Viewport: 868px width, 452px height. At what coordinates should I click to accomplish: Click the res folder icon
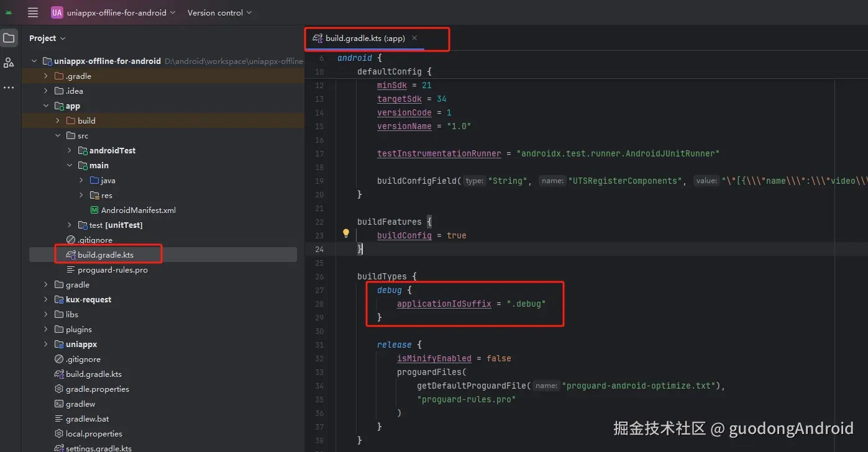tap(94, 195)
